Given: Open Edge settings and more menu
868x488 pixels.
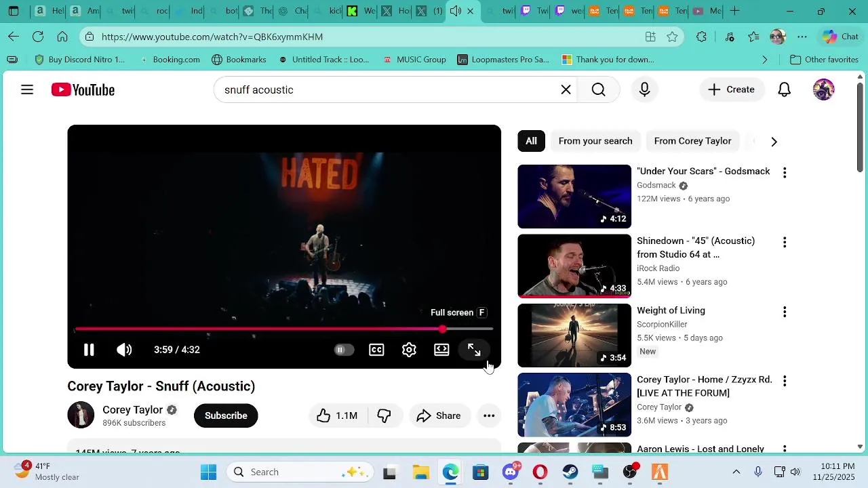Looking at the screenshot, I should (802, 37).
